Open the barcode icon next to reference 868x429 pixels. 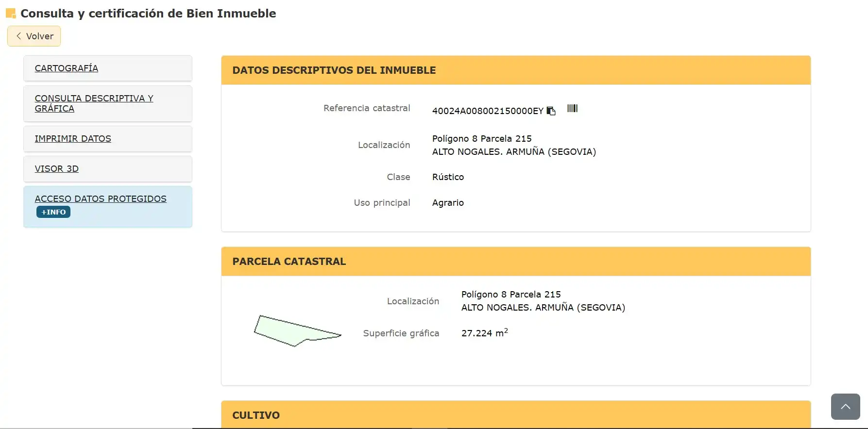(x=572, y=108)
